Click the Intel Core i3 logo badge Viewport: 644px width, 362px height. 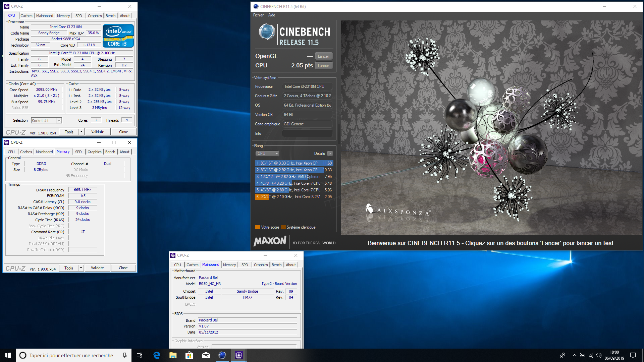(x=118, y=36)
